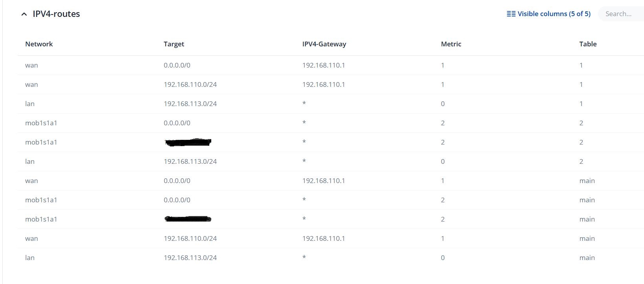
Task: Click the 0.0.0.0/0 target in the first row
Action: pyautogui.click(x=177, y=65)
